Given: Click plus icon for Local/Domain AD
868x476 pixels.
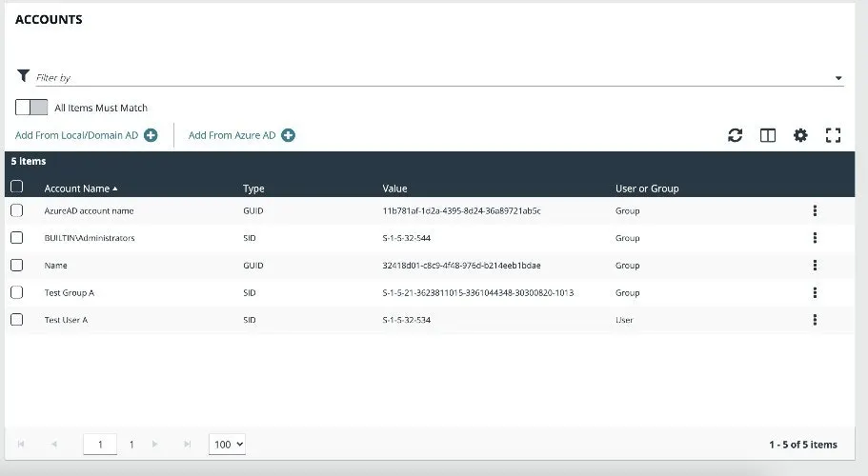Looking at the screenshot, I should tap(151, 135).
